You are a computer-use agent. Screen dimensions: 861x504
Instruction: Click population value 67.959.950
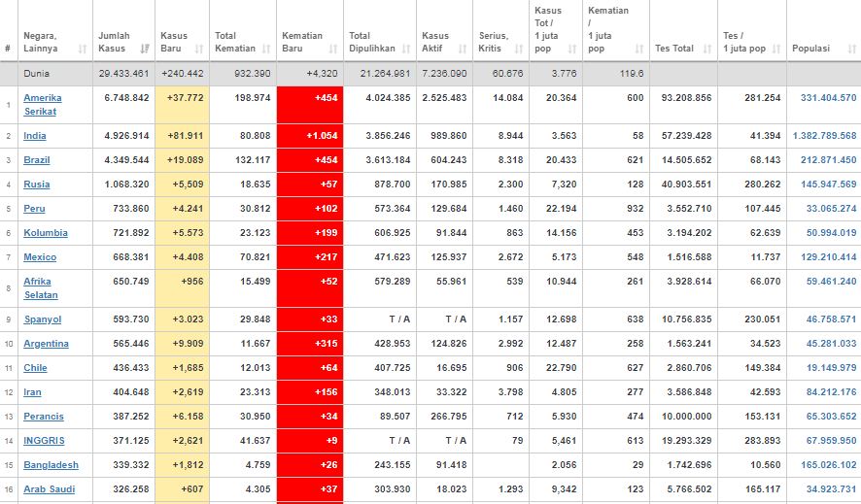pyautogui.click(x=831, y=440)
